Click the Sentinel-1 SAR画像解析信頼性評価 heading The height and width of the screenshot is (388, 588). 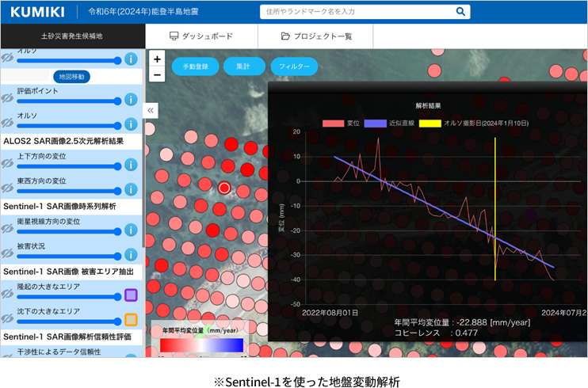tap(67, 337)
